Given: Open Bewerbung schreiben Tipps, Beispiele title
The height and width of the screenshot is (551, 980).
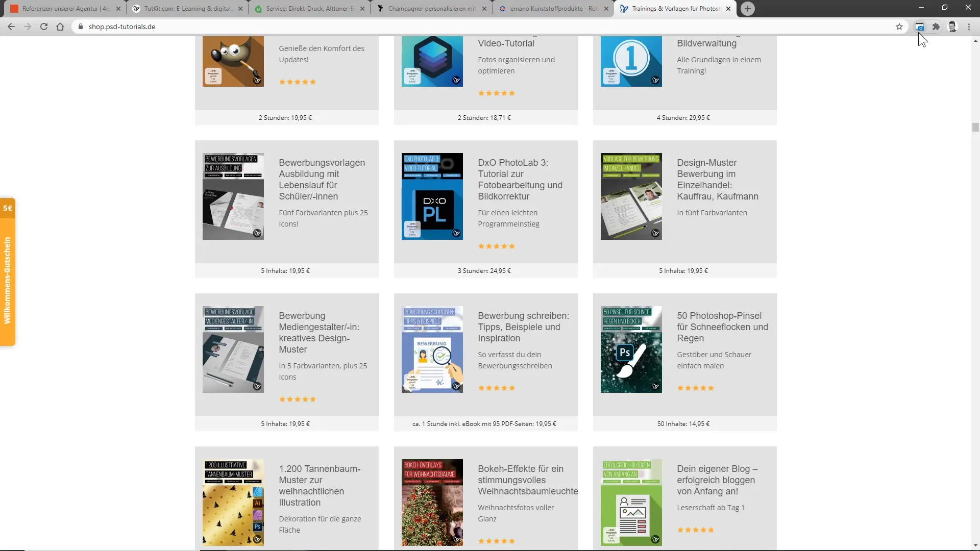Looking at the screenshot, I should 523,327.
